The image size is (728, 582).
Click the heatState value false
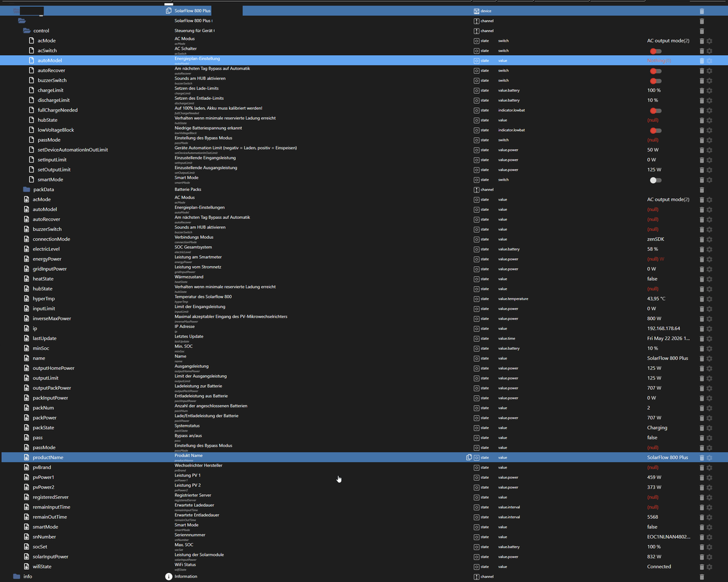pos(652,279)
